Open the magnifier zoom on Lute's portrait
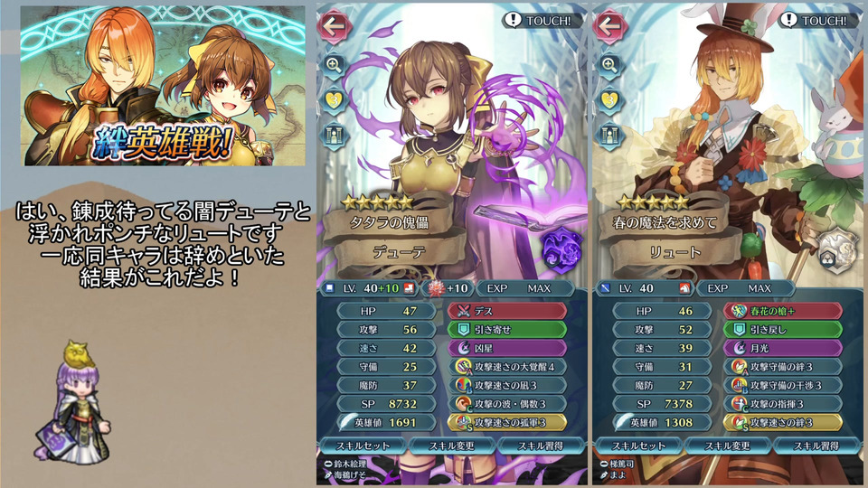 (x=609, y=65)
